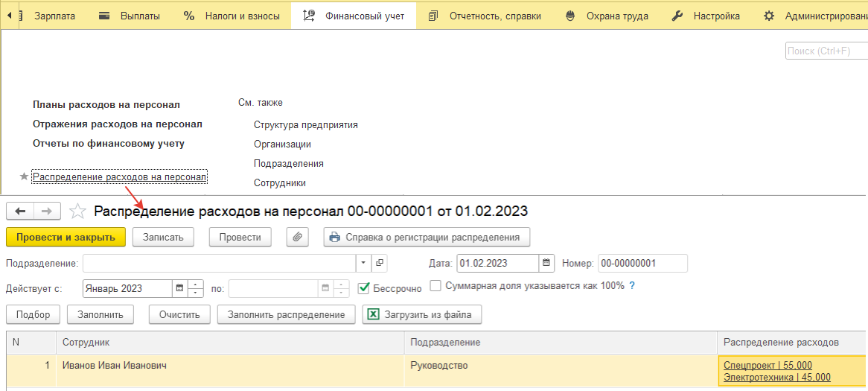868x391 pixels.
Task: Click the Действует с field Январь 2023
Action: click(x=127, y=288)
